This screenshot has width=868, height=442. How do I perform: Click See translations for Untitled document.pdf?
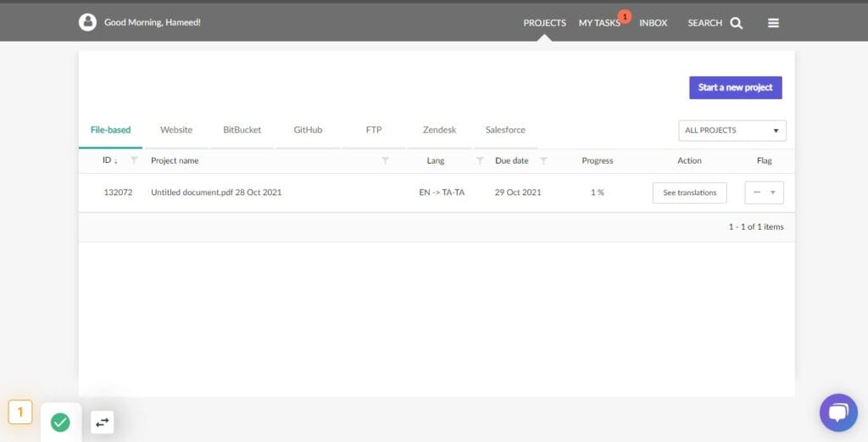tap(689, 193)
